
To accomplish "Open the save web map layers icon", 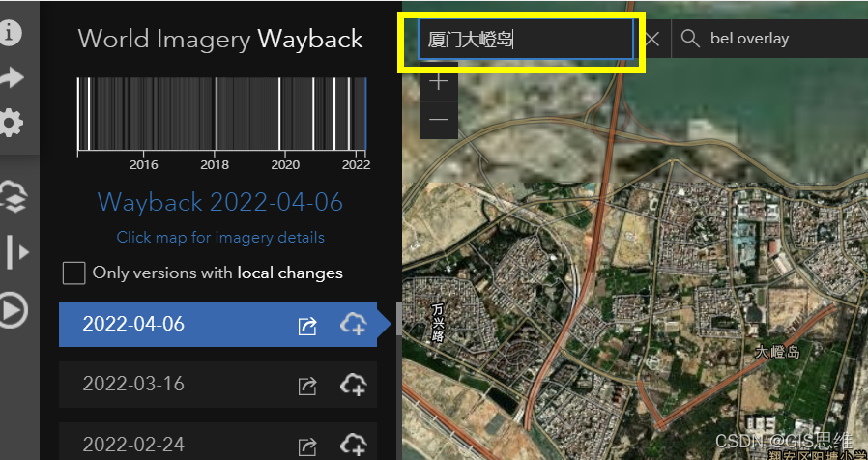I will tap(13, 196).
